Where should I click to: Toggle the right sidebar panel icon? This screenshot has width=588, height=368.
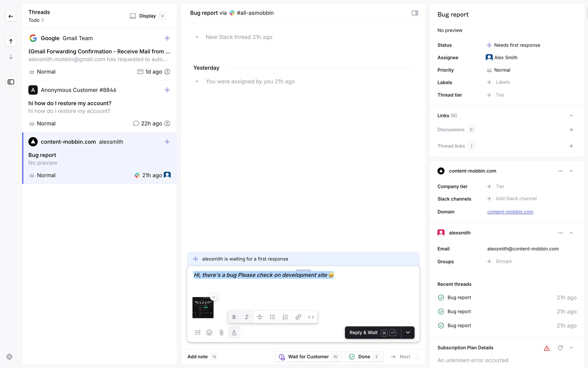tap(415, 13)
